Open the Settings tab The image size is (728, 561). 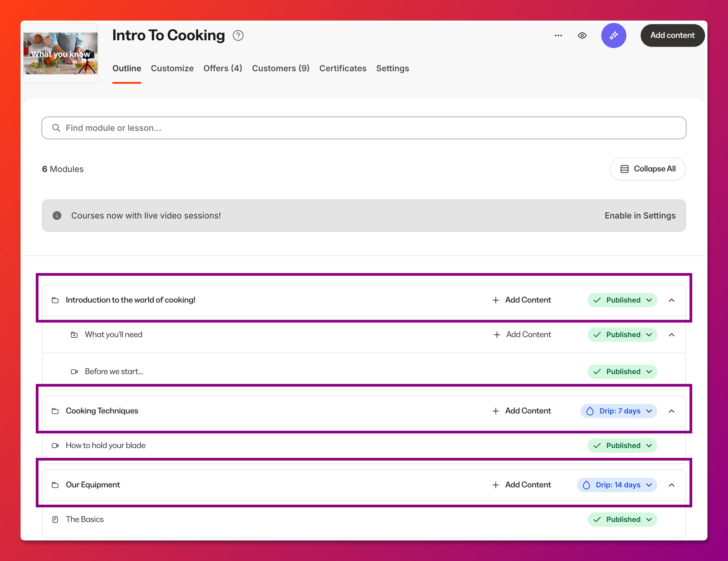coord(392,68)
